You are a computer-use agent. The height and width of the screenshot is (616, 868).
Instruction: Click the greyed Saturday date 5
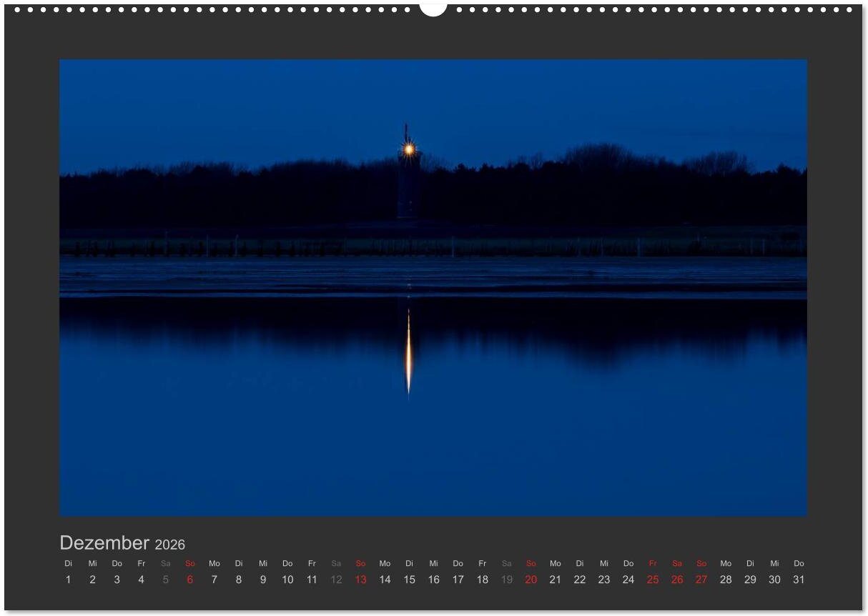[x=166, y=580]
